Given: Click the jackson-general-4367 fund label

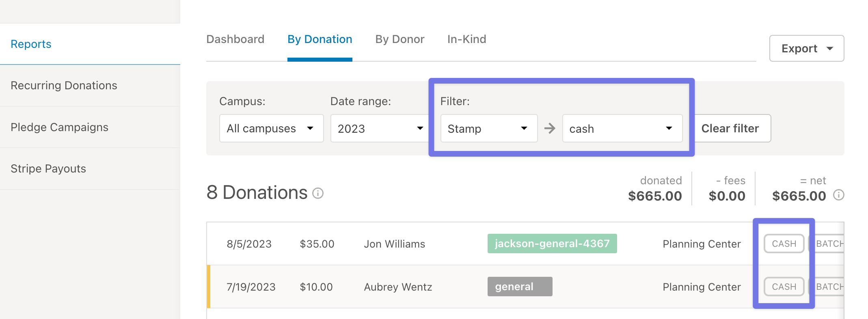Looking at the screenshot, I should (x=552, y=244).
